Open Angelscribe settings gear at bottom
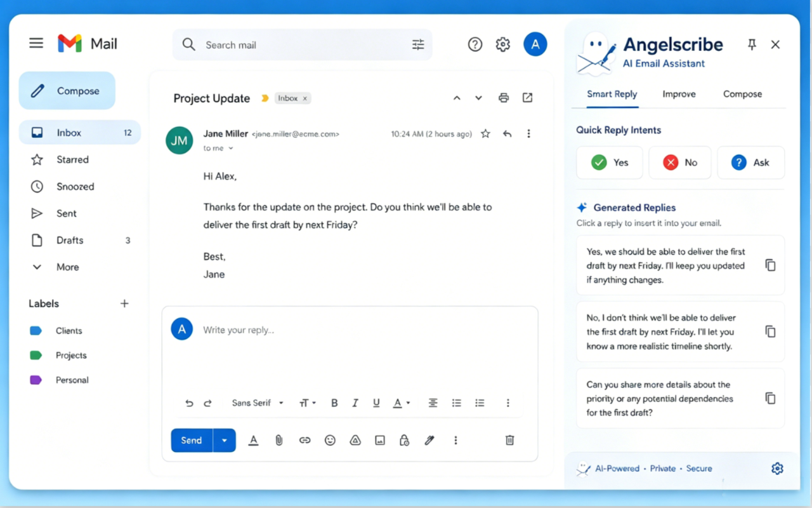The height and width of the screenshot is (508, 812). click(777, 469)
